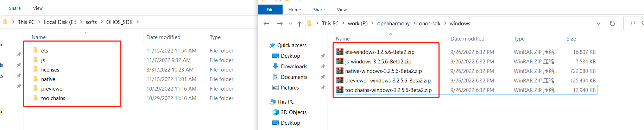Unpin Pictures from Quick access
The image size is (644, 130).
click(x=323, y=87)
